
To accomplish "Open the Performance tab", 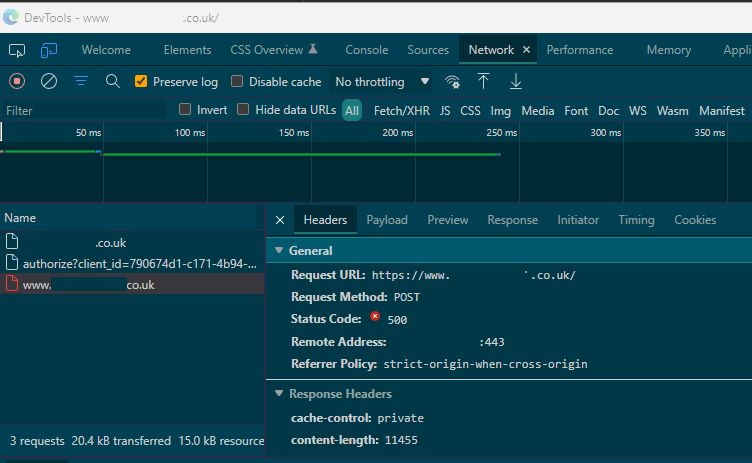I will click(580, 50).
